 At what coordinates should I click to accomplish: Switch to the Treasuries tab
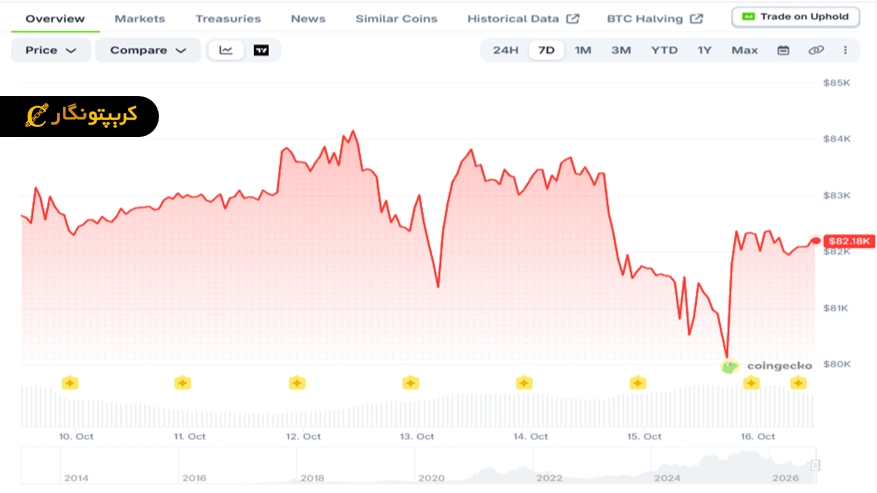click(228, 18)
